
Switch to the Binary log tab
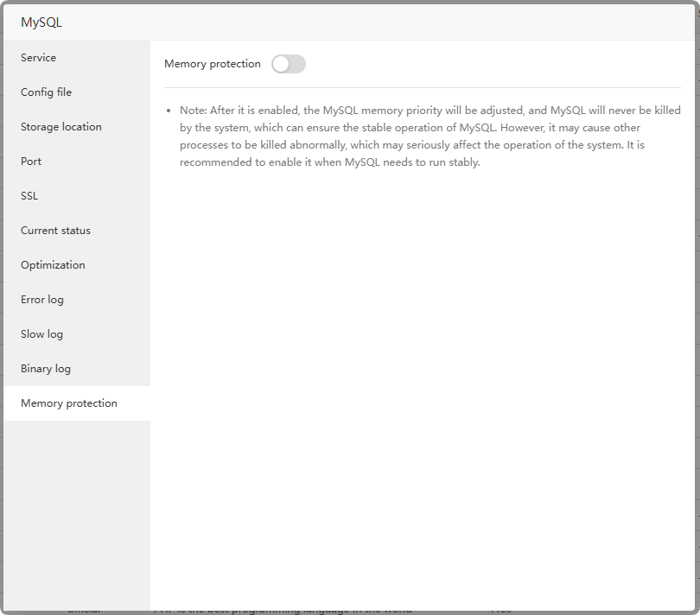pyautogui.click(x=77, y=369)
